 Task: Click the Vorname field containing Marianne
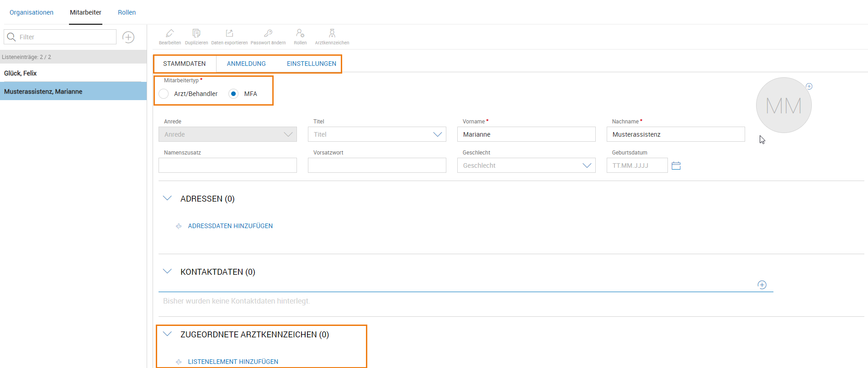coord(526,134)
